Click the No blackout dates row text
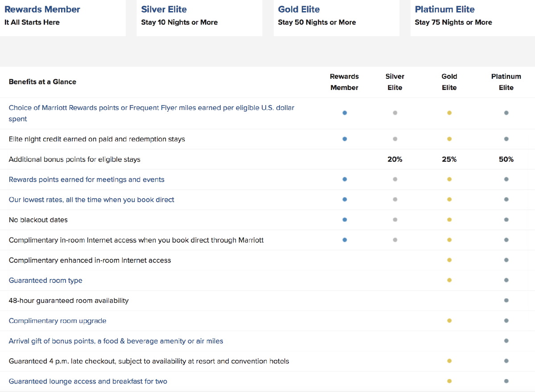The width and height of the screenshot is (535, 392). coord(38,220)
